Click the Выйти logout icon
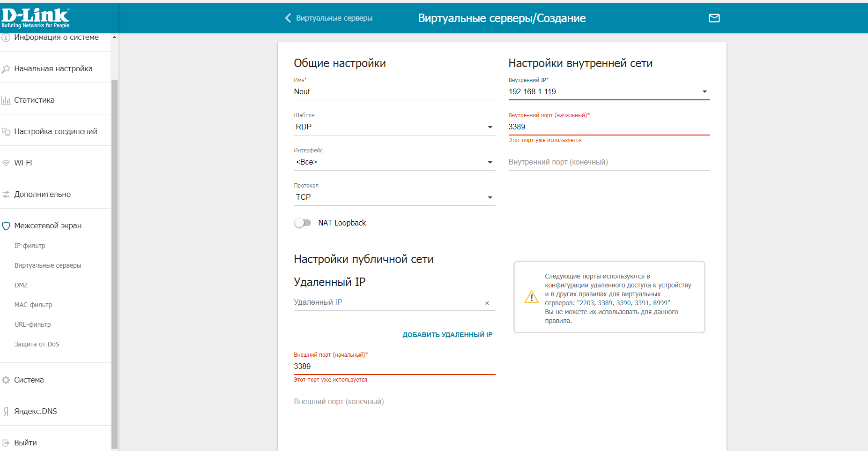868x451 pixels. pyautogui.click(x=6, y=443)
